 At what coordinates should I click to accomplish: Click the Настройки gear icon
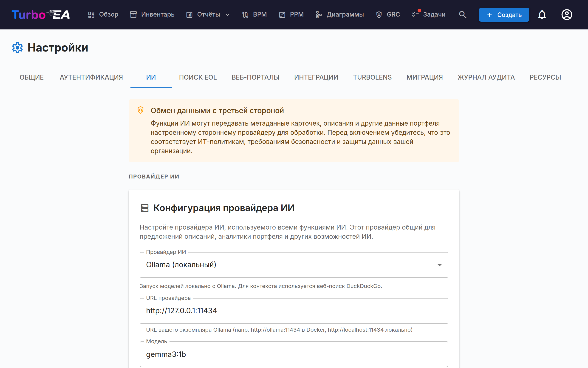click(17, 48)
